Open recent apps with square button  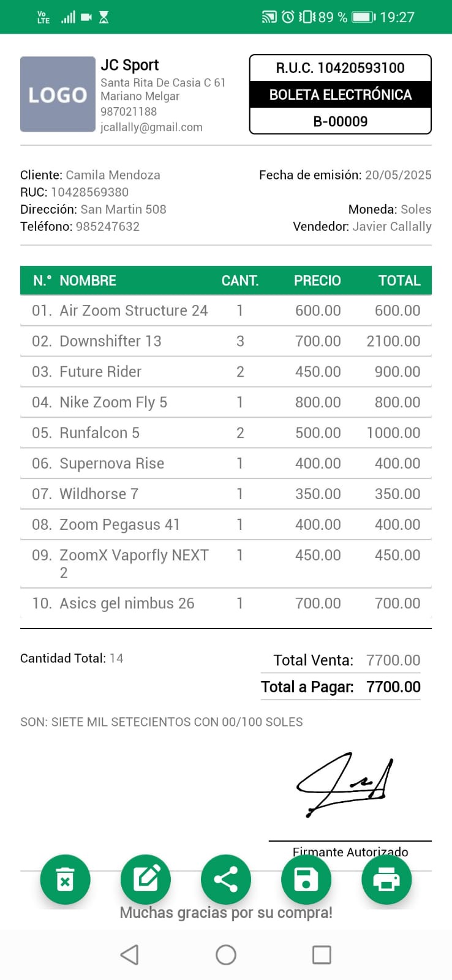click(x=322, y=954)
